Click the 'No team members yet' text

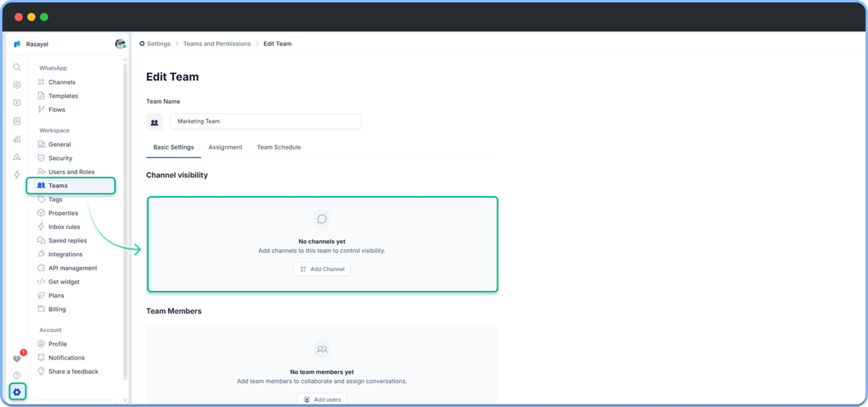point(322,372)
